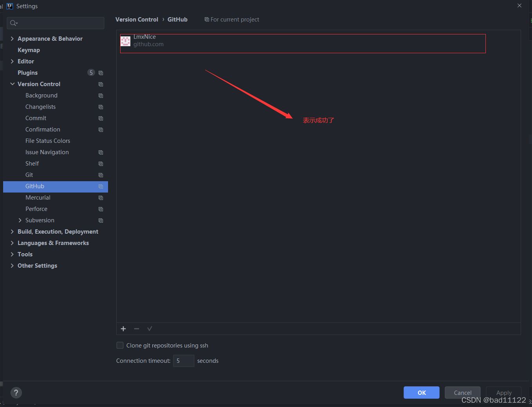Viewport: 532px width, 407px height.
Task: Click project-level icon beside Git
Action: [x=101, y=175]
